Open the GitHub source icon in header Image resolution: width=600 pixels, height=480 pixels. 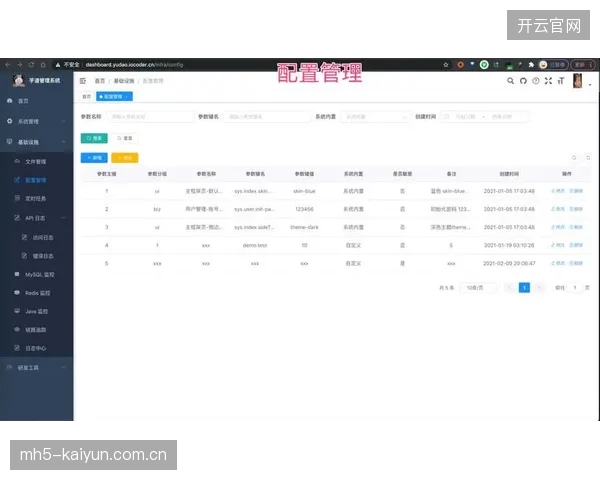[523, 81]
